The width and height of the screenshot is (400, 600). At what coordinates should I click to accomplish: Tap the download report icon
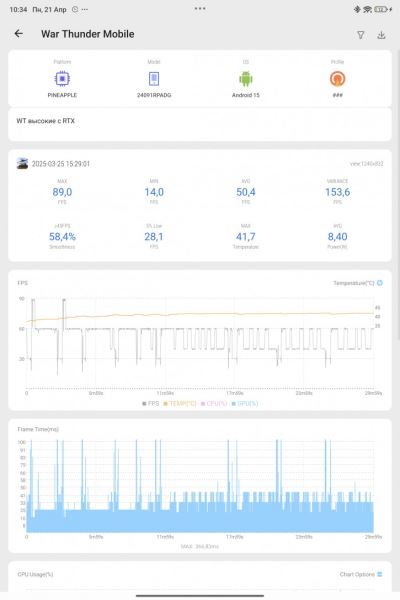pyautogui.click(x=381, y=35)
